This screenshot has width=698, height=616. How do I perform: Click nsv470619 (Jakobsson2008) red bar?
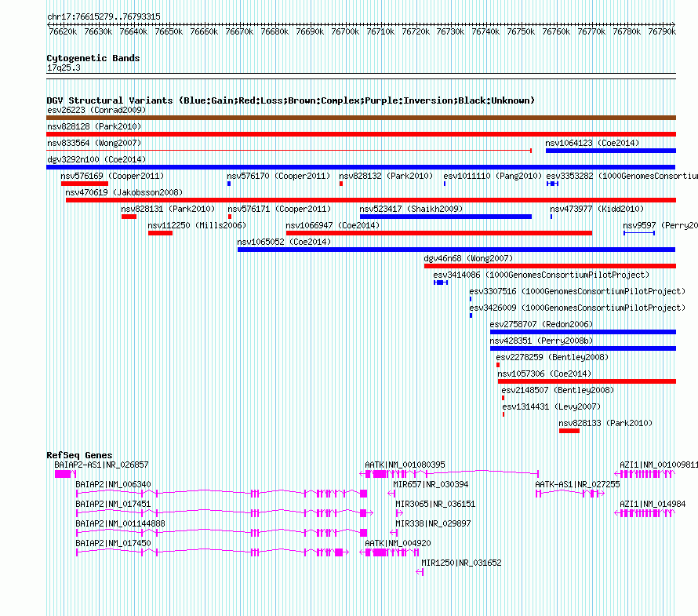coord(371,200)
